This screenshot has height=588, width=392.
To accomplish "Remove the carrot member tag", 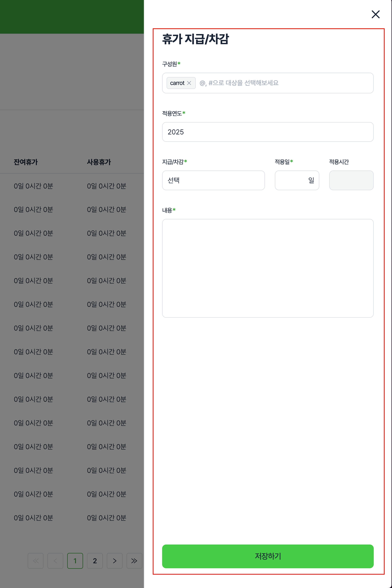I will tap(189, 83).
